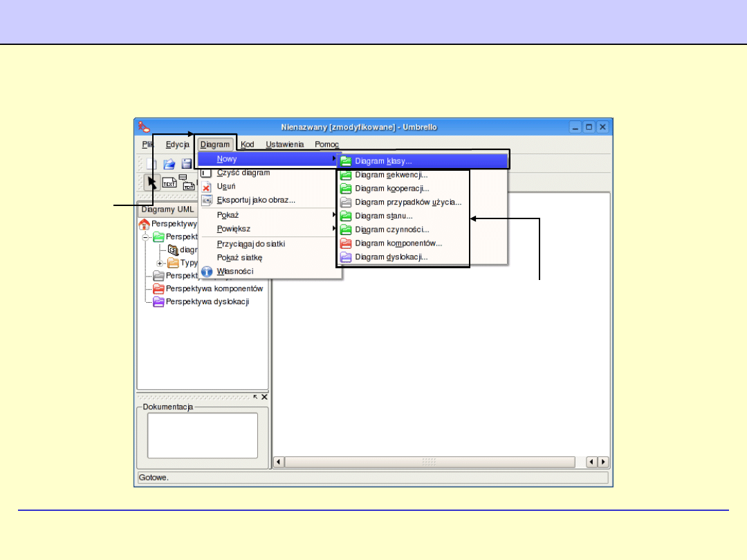
Task: Select the arrow selection tool
Action: [151, 183]
